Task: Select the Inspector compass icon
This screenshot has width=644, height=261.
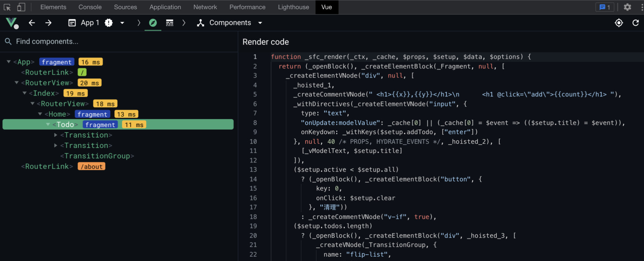Action: [x=153, y=23]
